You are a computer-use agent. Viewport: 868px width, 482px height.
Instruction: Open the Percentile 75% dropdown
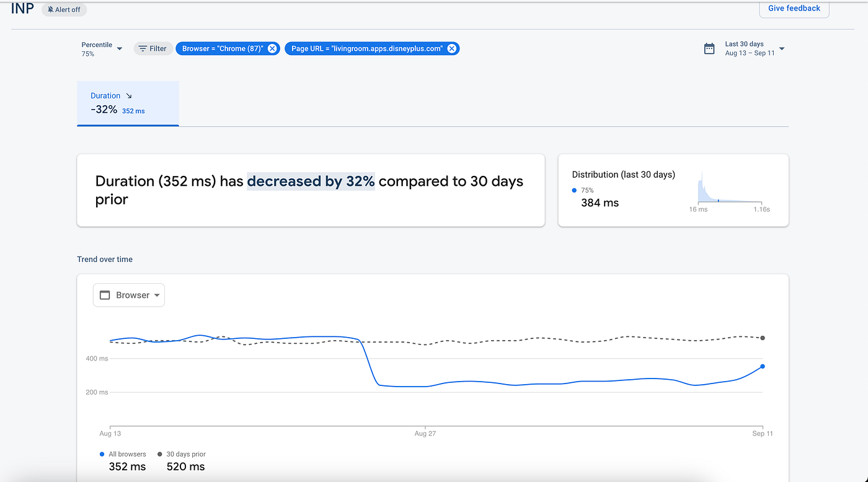point(102,49)
